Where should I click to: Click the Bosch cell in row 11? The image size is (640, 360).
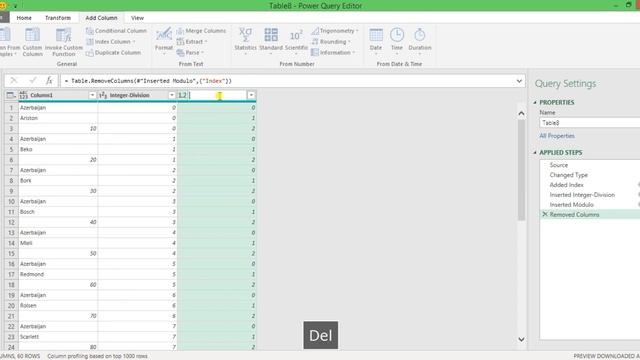58,212
